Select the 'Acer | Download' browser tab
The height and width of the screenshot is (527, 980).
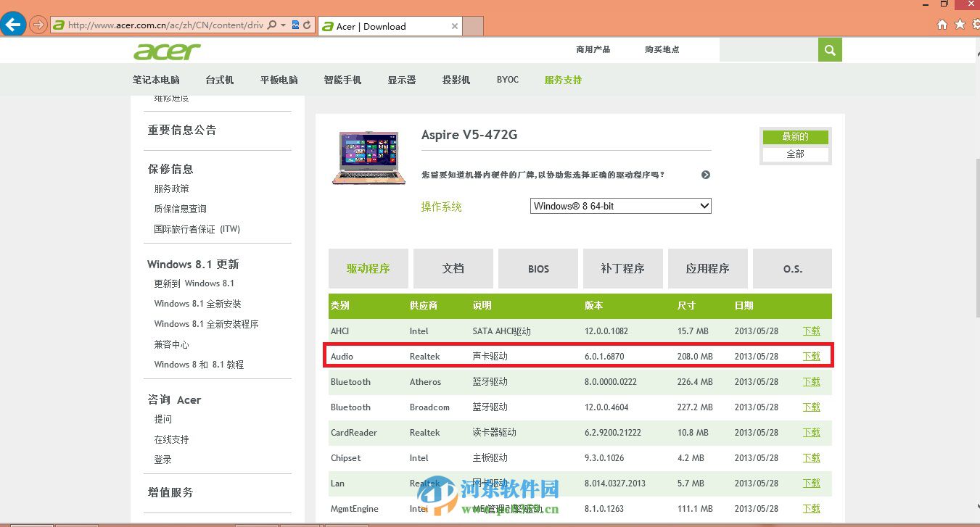click(x=384, y=25)
